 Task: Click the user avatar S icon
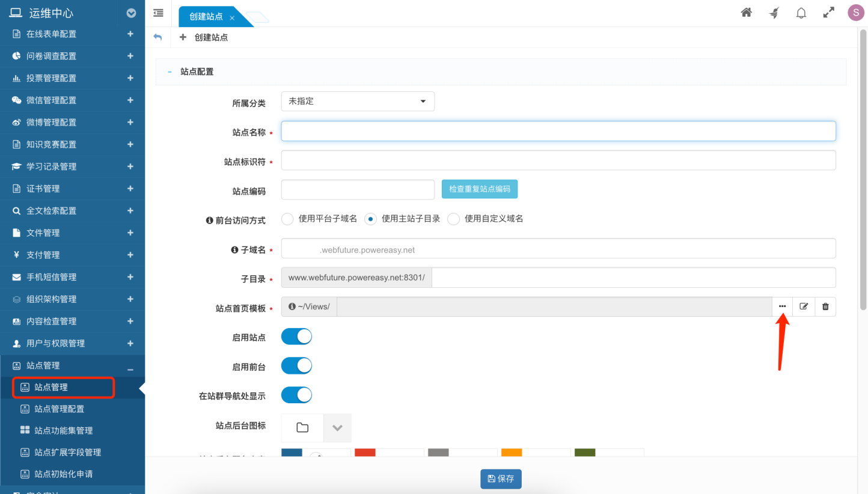click(855, 13)
